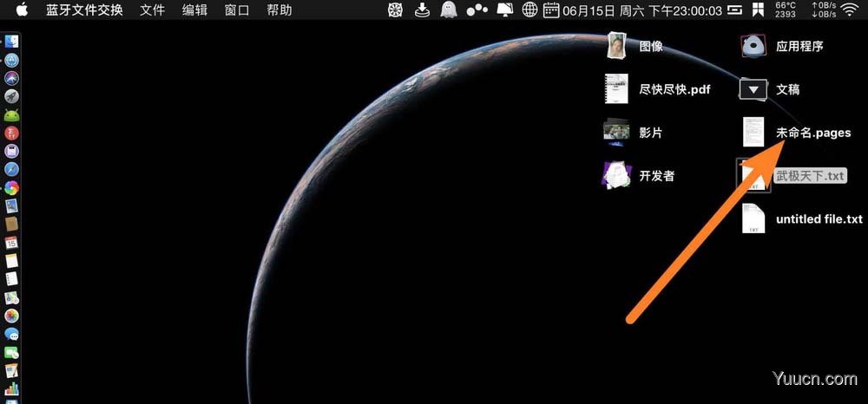Open the red round app in Dock
Viewport: 868px width, 404px height.
(11, 134)
